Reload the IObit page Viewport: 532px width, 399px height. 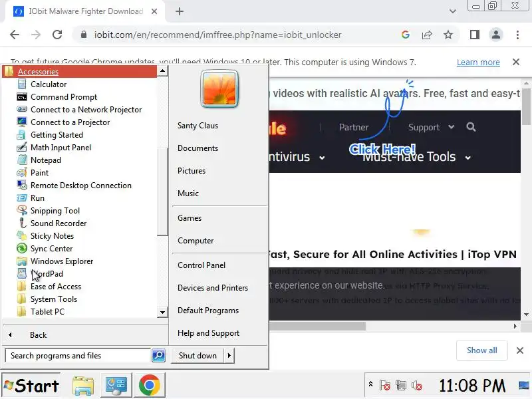point(57,35)
